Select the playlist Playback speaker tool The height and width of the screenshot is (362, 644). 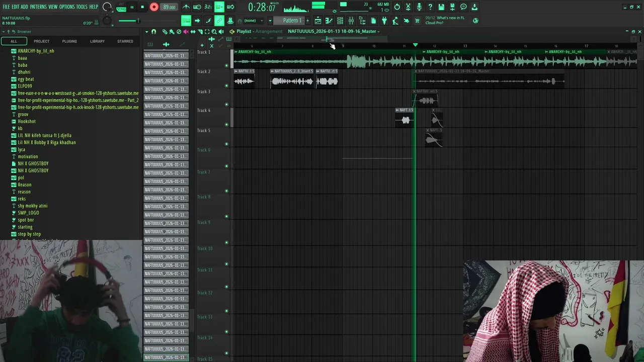[221, 32]
